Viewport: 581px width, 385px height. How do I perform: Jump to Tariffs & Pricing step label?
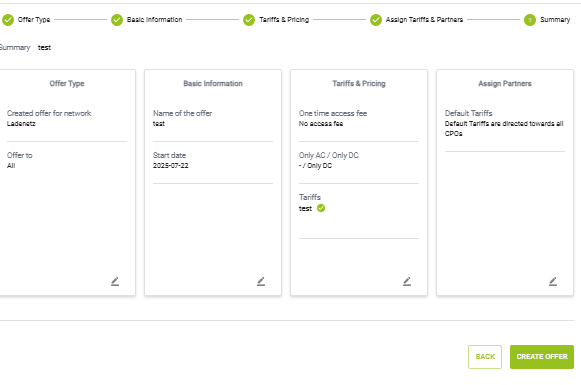(284, 20)
